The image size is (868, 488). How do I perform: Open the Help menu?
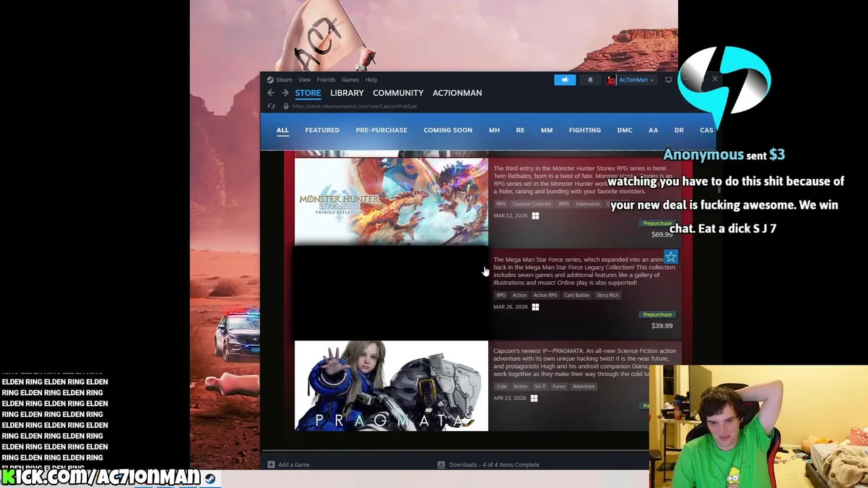[x=371, y=80]
